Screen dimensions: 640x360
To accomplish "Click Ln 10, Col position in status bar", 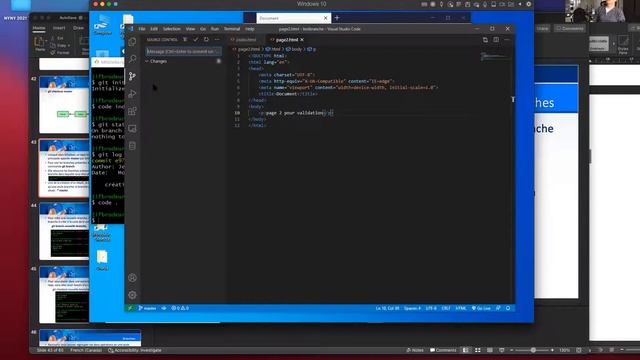I will pos(387,308).
